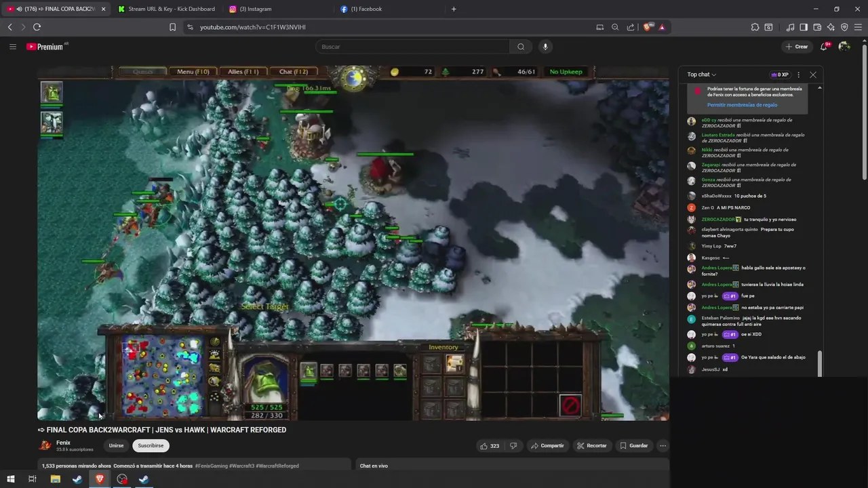Image resolution: width=868 pixels, height=488 pixels.
Task: Click the #FenixGaming hashtag
Action: 211,466
